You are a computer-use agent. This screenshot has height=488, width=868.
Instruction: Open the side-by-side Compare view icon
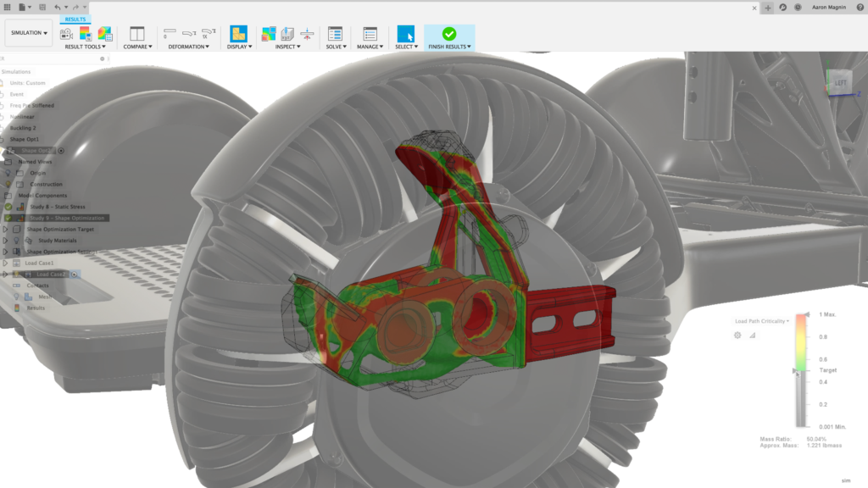[x=136, y=34]
